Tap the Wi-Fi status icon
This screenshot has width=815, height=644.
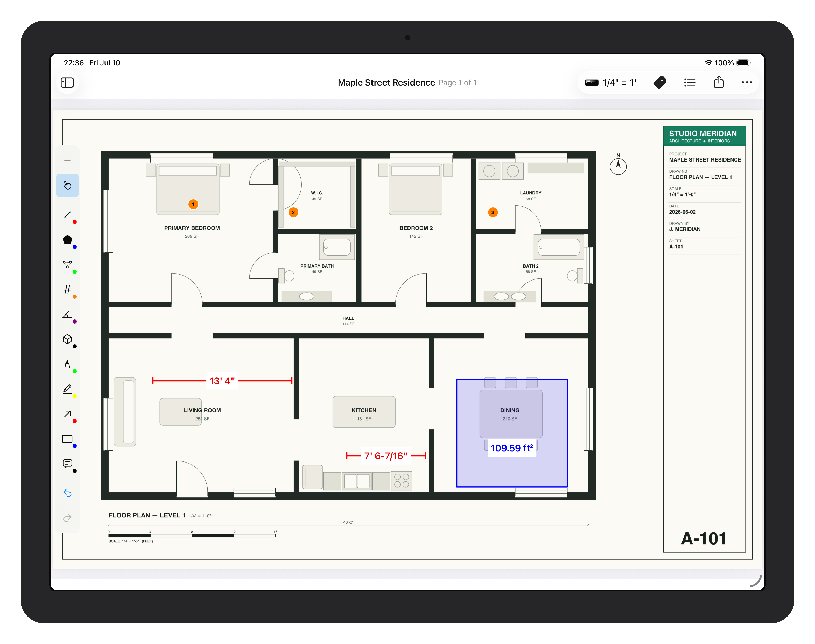[708, 62]
